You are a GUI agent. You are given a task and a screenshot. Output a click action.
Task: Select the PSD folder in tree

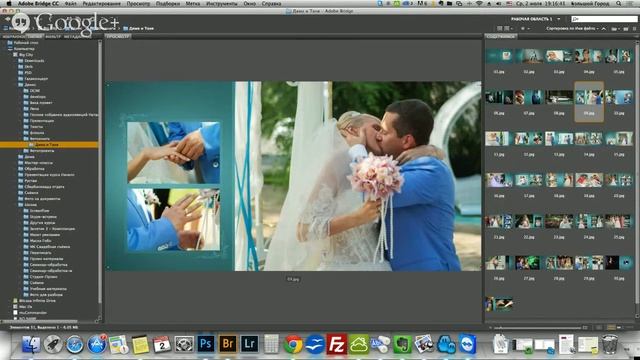point(28,73)
